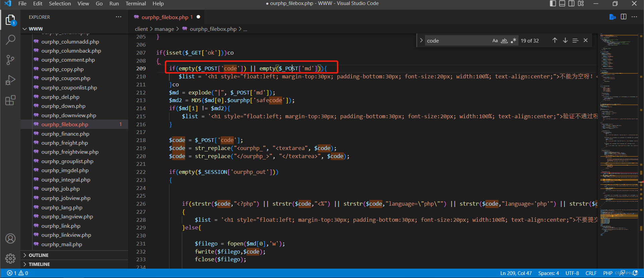Click the Explorer more actions ellipsis

tap(119, 17)
